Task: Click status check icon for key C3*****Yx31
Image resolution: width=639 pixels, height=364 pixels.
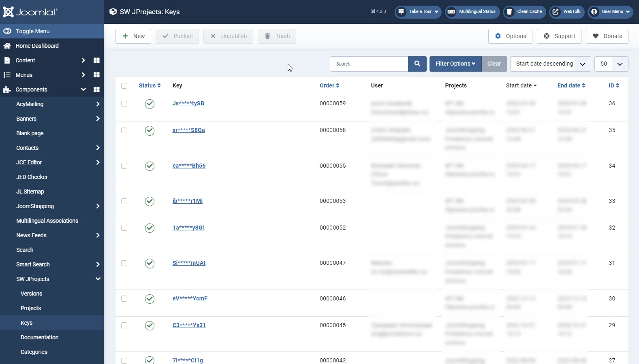Action: (150, 326)
